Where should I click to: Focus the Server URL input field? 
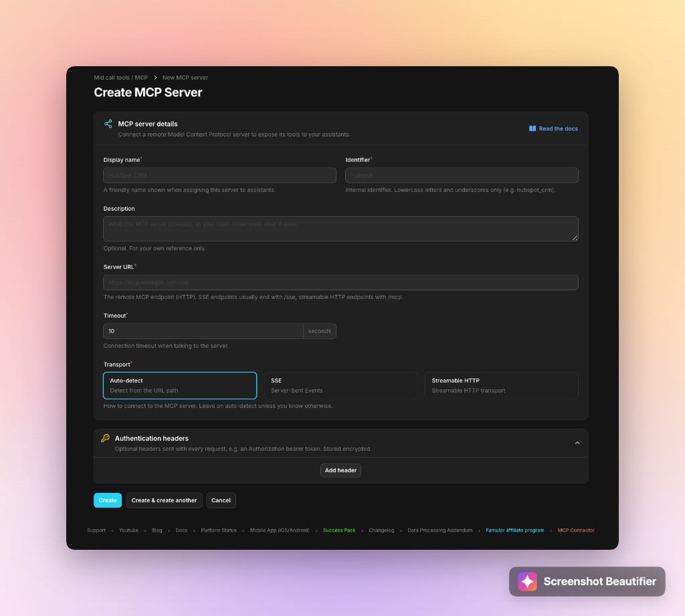pos(340,282)
